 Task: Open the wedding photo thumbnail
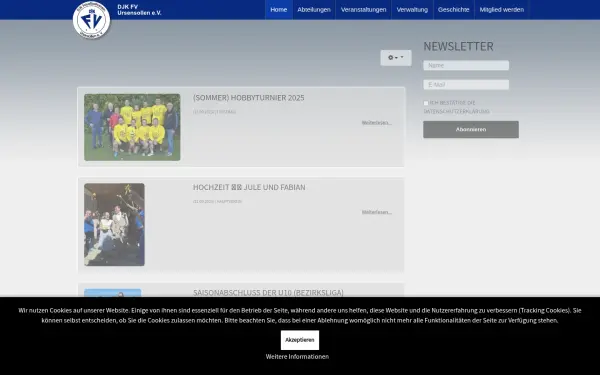pyautogui.click(x=114, y=224)
